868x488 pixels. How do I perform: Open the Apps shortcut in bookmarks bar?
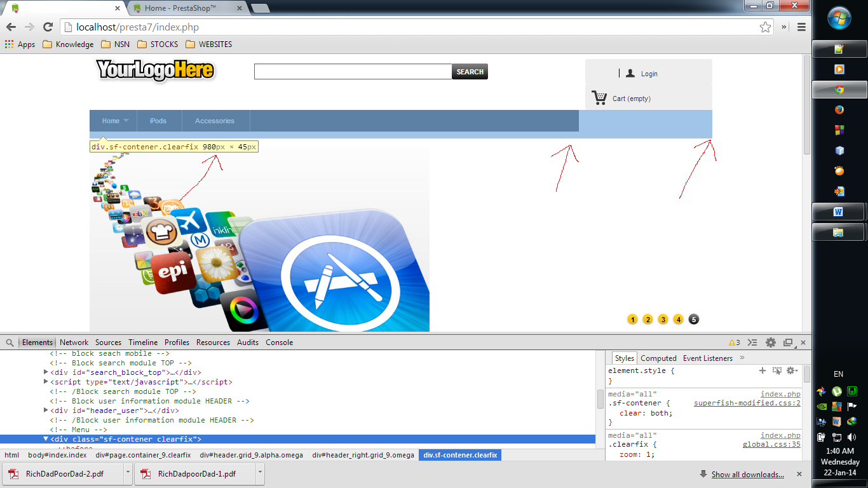(20, 44)
